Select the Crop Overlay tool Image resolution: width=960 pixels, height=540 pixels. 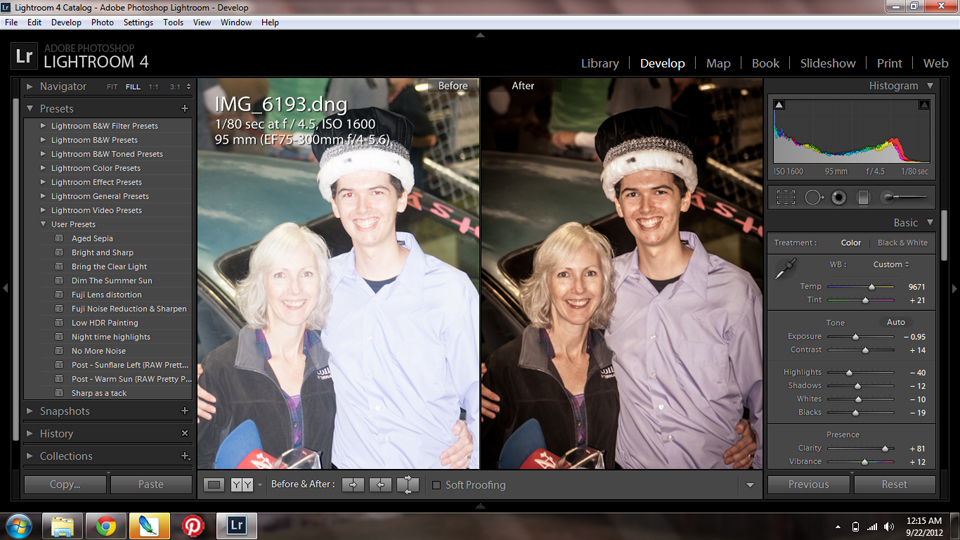pyautogui.click(x=786, y=198)
